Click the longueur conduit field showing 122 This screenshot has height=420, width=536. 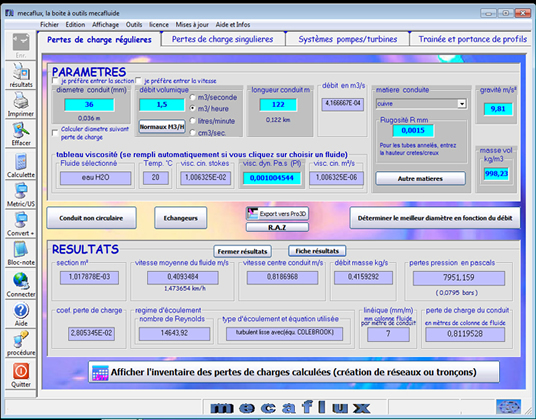(x=278, y=105)
